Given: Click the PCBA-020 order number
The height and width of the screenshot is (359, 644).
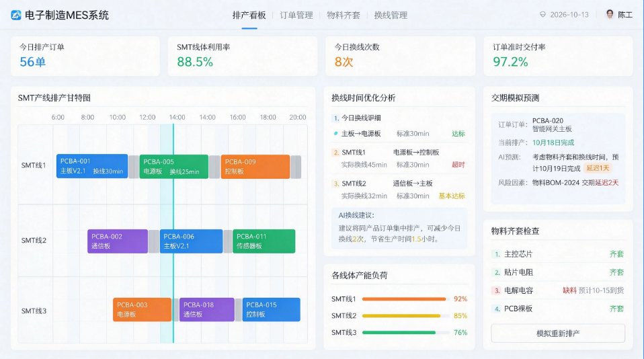Looking at the screenshot, I should point(547,121).
